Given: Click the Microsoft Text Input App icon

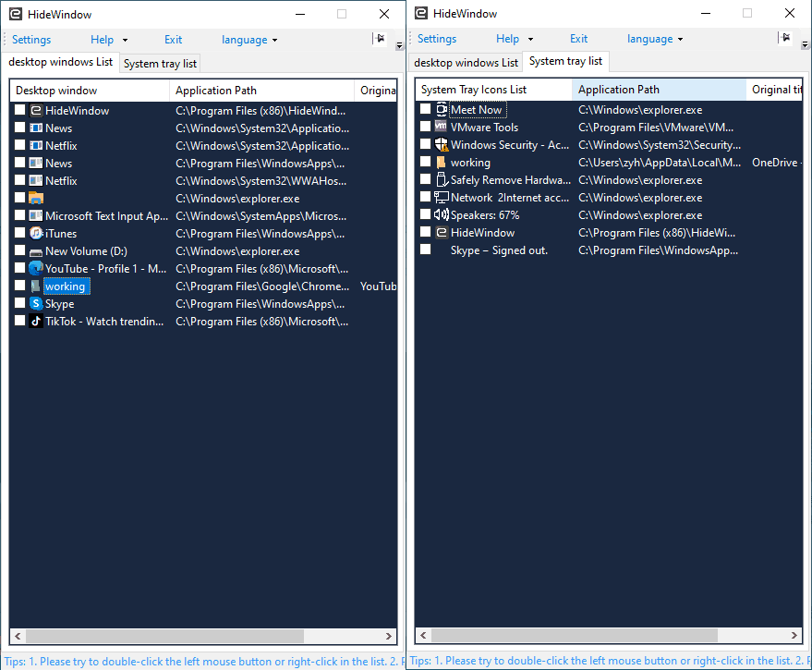Looking at the screenshot, I should coord(36,215).
